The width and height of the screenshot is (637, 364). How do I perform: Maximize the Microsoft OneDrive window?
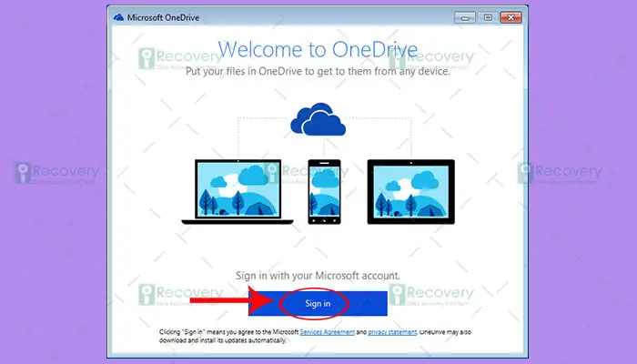(x=488, y=17)
